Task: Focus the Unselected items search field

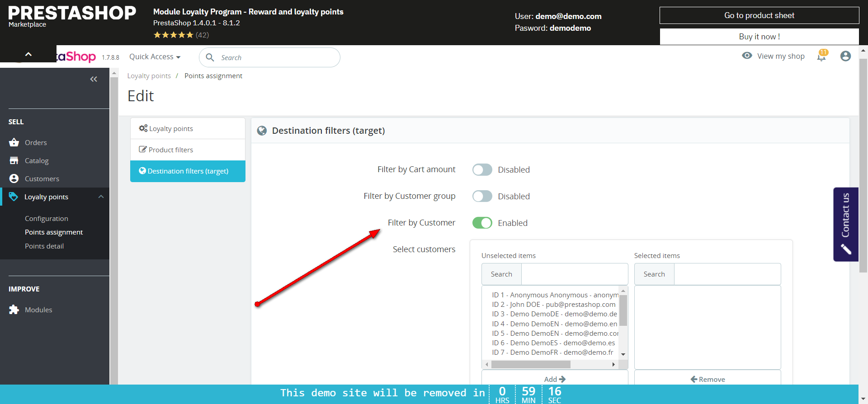Action: pos(575,274)
